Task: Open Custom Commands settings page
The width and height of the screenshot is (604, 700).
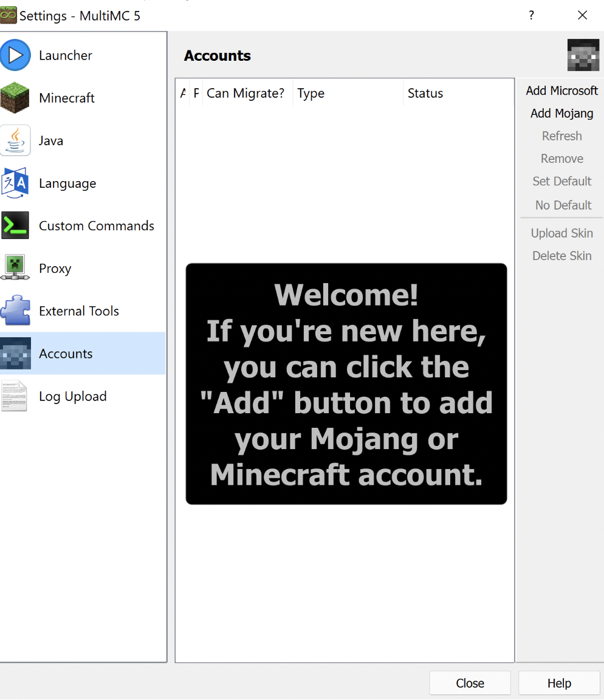Action: (97, 225)
